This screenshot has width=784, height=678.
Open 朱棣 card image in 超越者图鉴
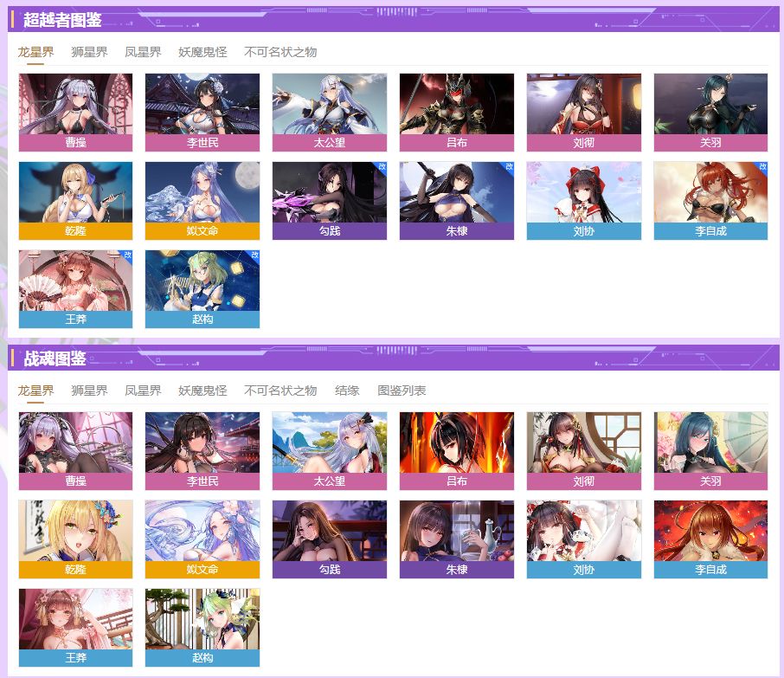(457, 192)
